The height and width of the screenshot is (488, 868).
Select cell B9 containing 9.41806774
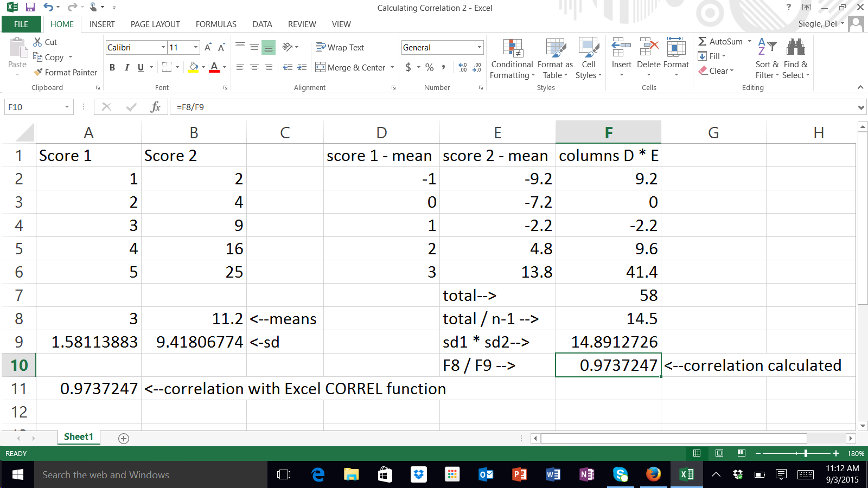[194, 342]
